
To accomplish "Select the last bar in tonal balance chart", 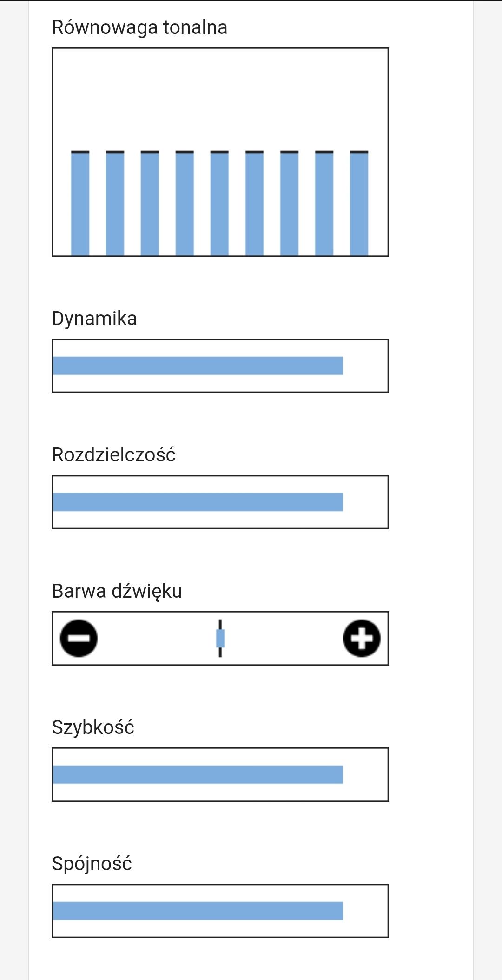I will coord(359,204).
